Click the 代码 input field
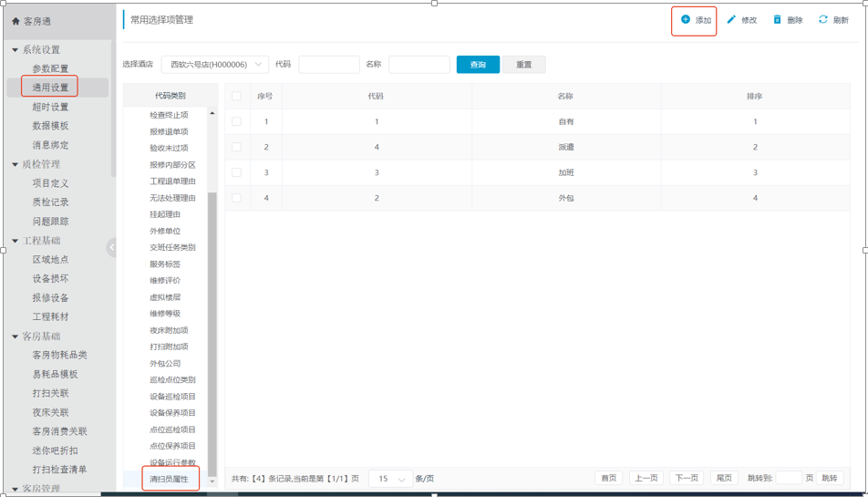Screen dimensions: 868x497 point(328,65)
